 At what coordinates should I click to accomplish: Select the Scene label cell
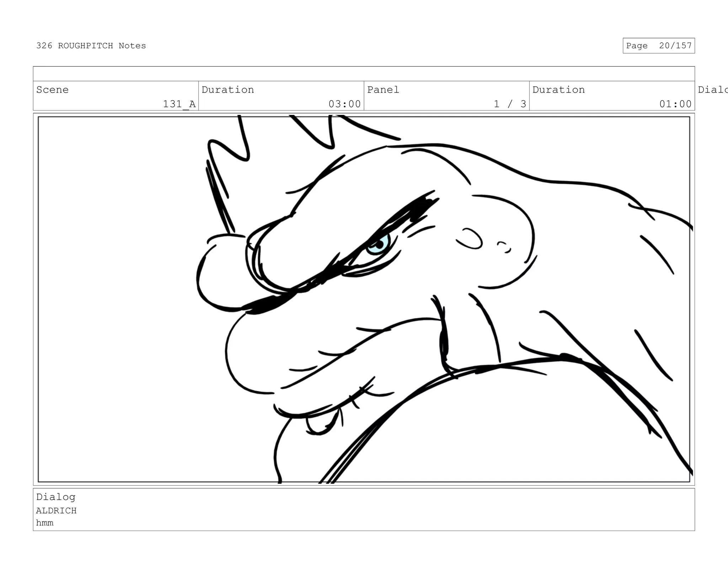53,90
